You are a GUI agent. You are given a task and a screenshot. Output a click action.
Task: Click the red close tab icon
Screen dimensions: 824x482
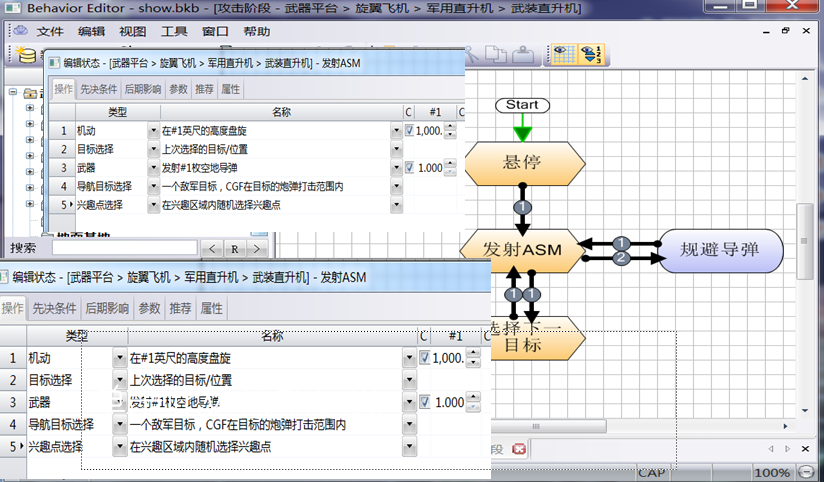(x=519, y=449)
